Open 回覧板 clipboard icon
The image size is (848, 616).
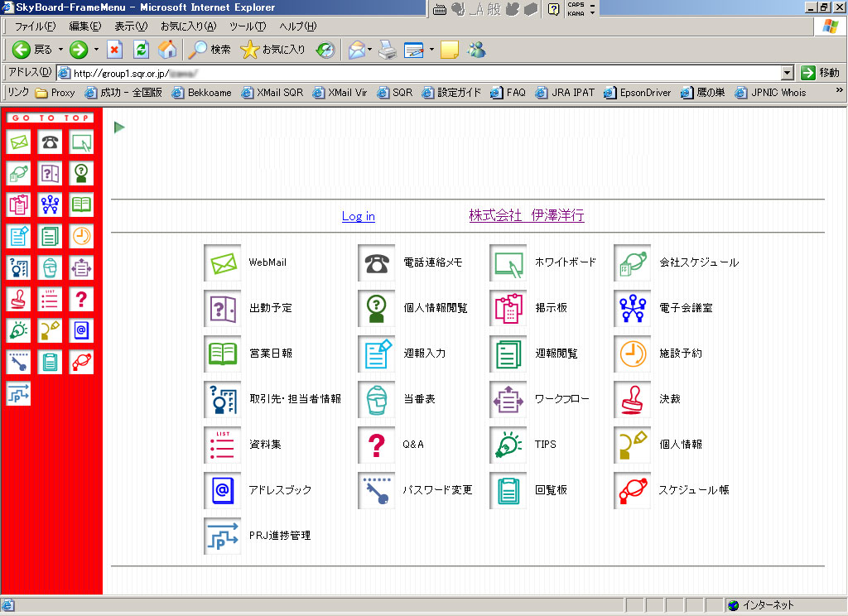click(508, 490)
